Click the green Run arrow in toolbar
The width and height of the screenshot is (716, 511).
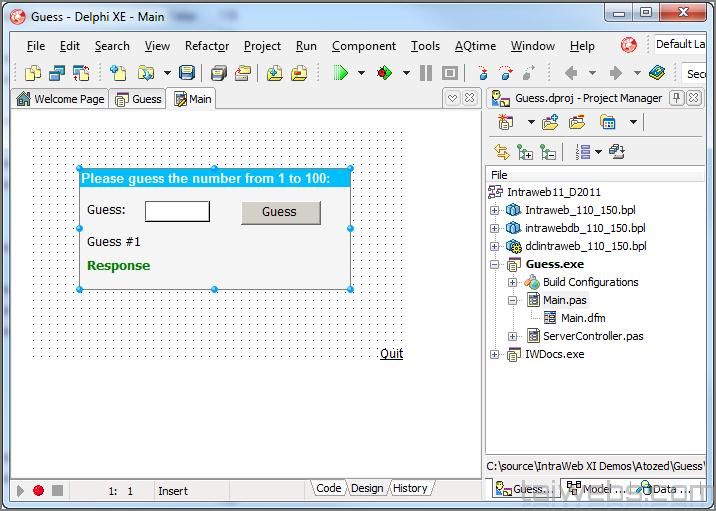(340, 73)
